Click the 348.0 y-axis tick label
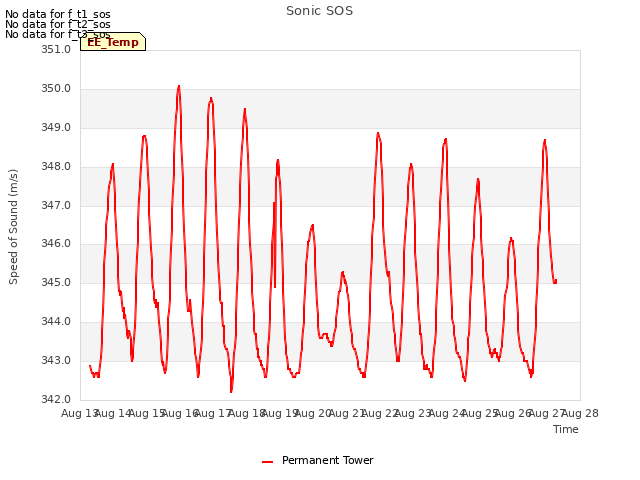640x480 pixels. (x=56, y=167)
